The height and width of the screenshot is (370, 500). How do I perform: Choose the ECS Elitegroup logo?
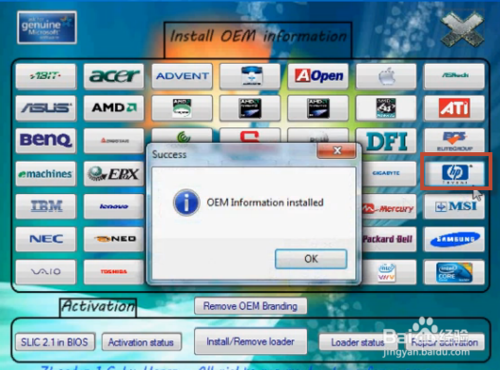point(454,140)
